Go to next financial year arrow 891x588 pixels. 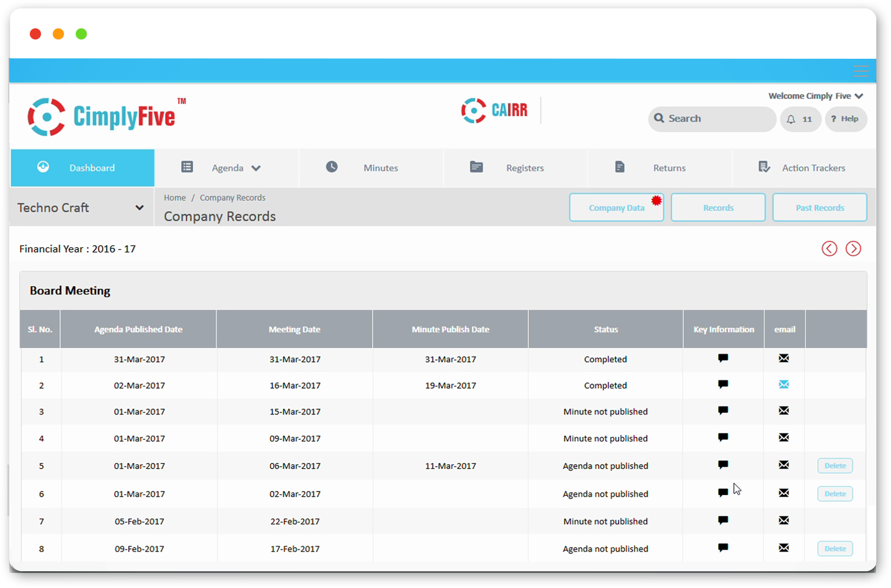click(853, 248)
